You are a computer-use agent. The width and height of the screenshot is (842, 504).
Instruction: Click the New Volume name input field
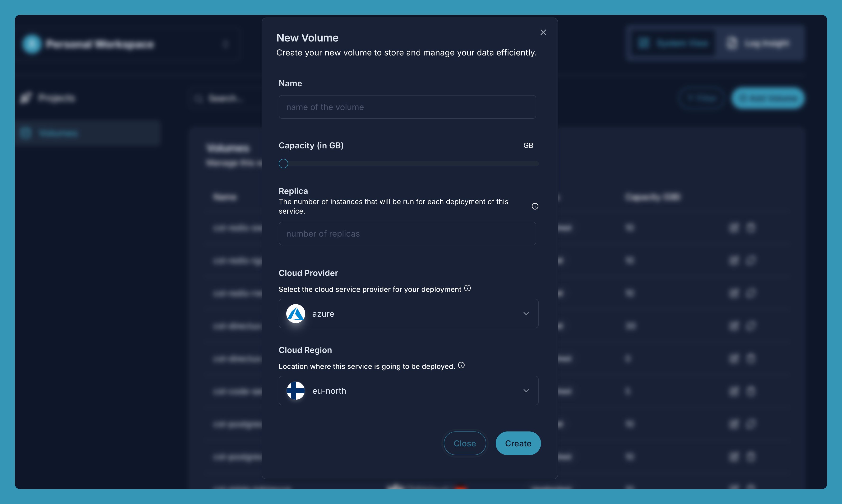pos(407,107)
